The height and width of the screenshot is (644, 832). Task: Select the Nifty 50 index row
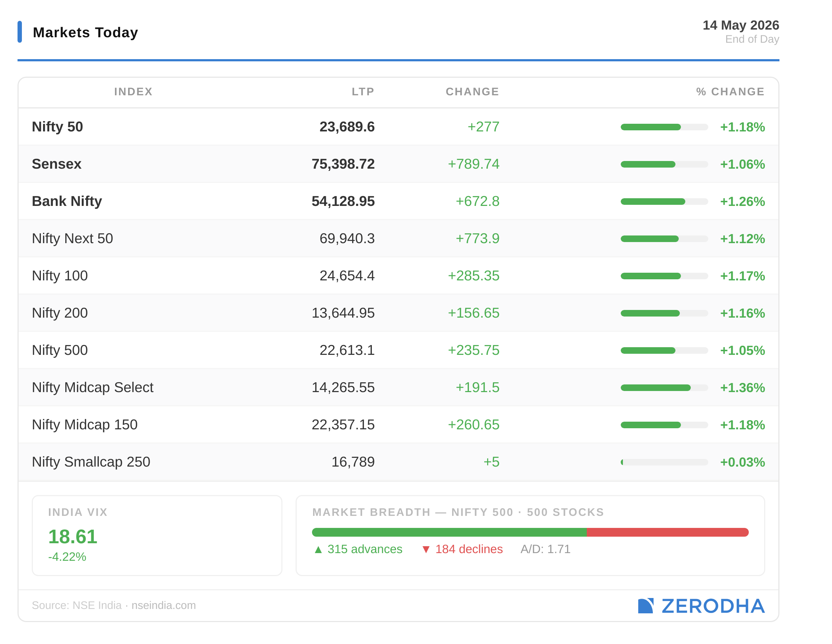point(398,127)
